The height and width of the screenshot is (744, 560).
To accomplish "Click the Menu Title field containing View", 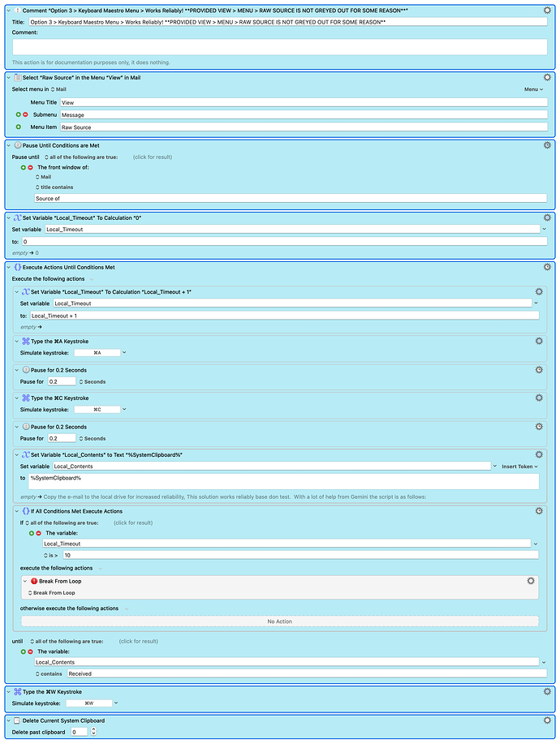I will coord(304,103).
